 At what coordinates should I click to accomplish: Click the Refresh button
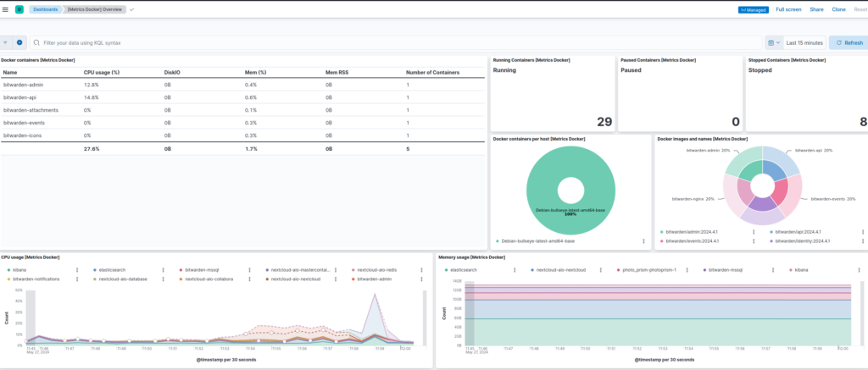tap(848, 41)
